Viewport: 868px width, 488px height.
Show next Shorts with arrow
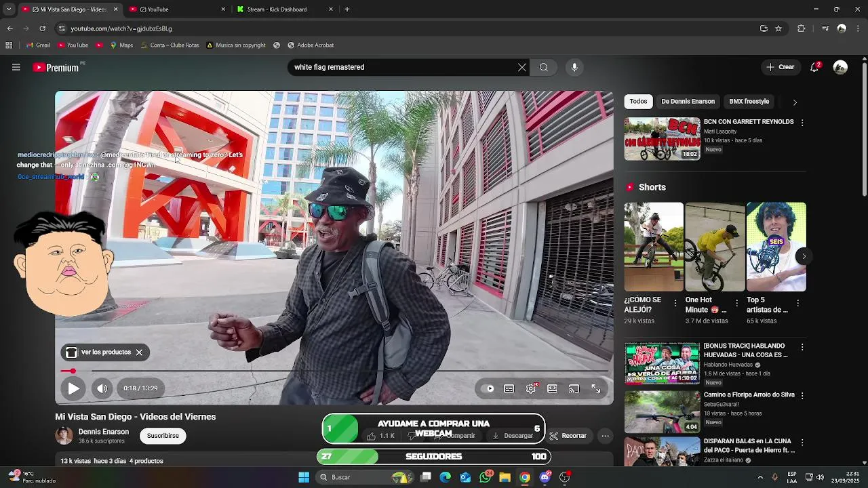804,256
